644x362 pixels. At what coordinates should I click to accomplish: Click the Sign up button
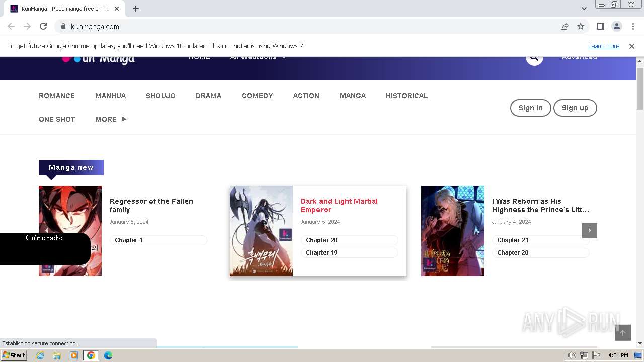pyautogui.click(x=575, y=108)
